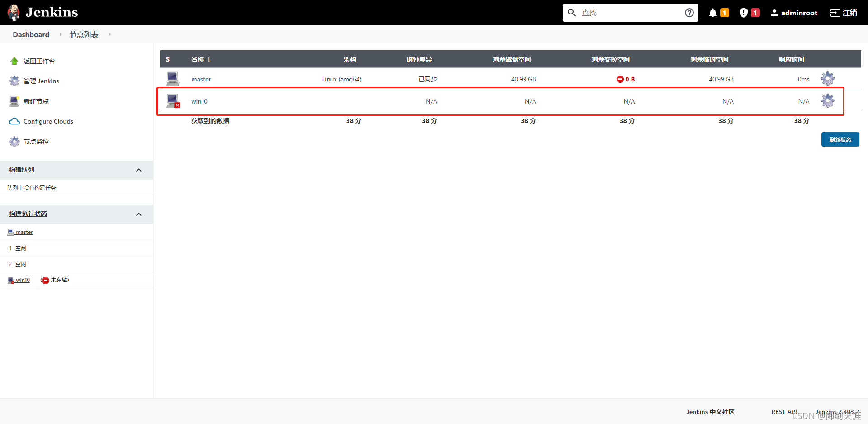Sort table by S status column
The image size is (868, 424).
pyautogui.click(x=168, y=59)
